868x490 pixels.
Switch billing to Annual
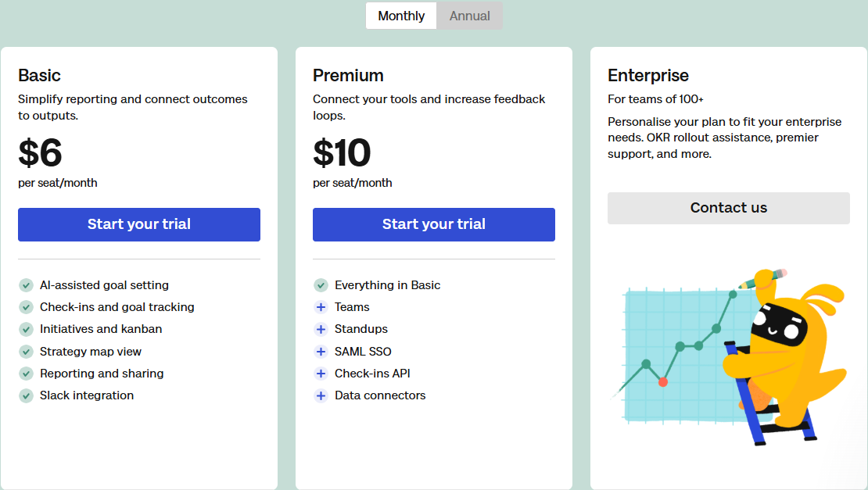469,16
